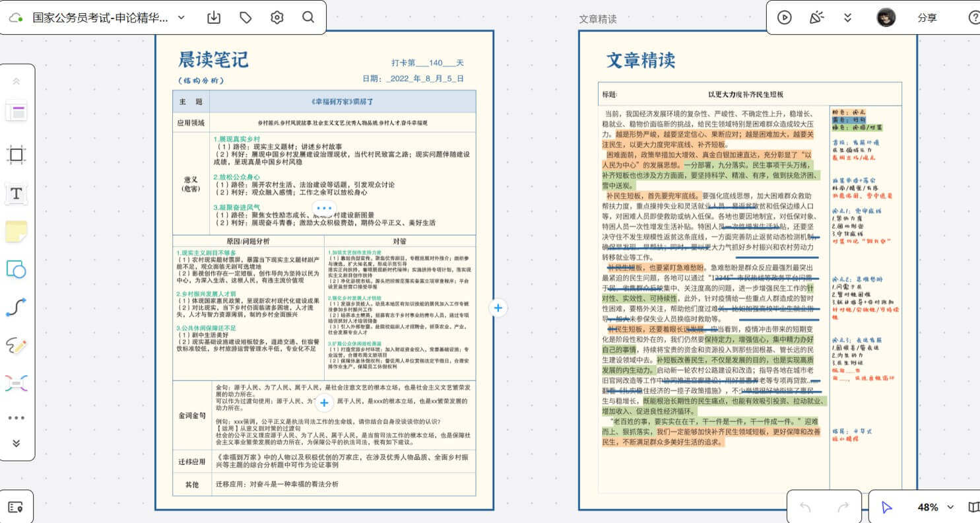Image resolution: width=980 pixels, height=523 pixels.
Task: Select the Mind map tool
Action: [x=16, y=383]
